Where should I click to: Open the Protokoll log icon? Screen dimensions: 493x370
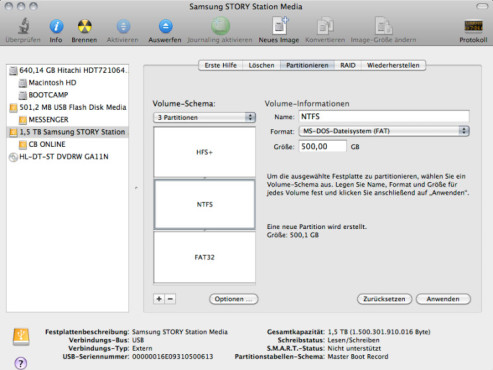pos(473,26)
